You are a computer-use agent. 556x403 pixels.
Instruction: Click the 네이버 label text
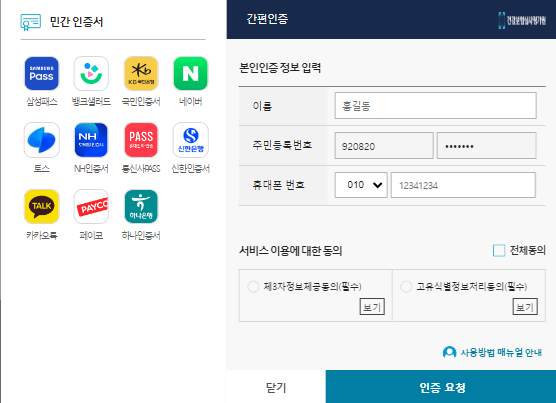pyautogui.click(x=190, y=102)
